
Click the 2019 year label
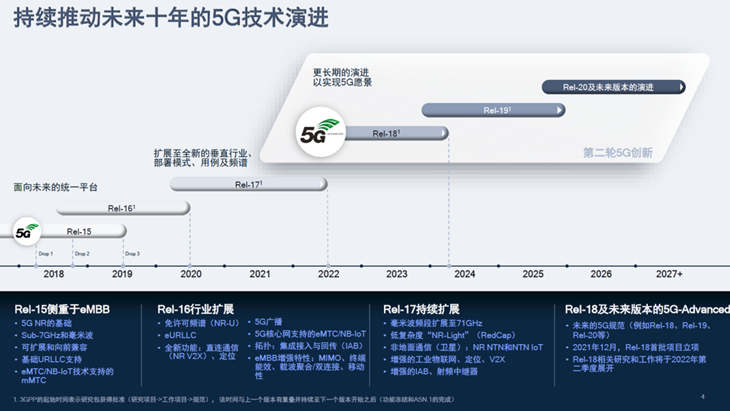(x=122, y=274)
